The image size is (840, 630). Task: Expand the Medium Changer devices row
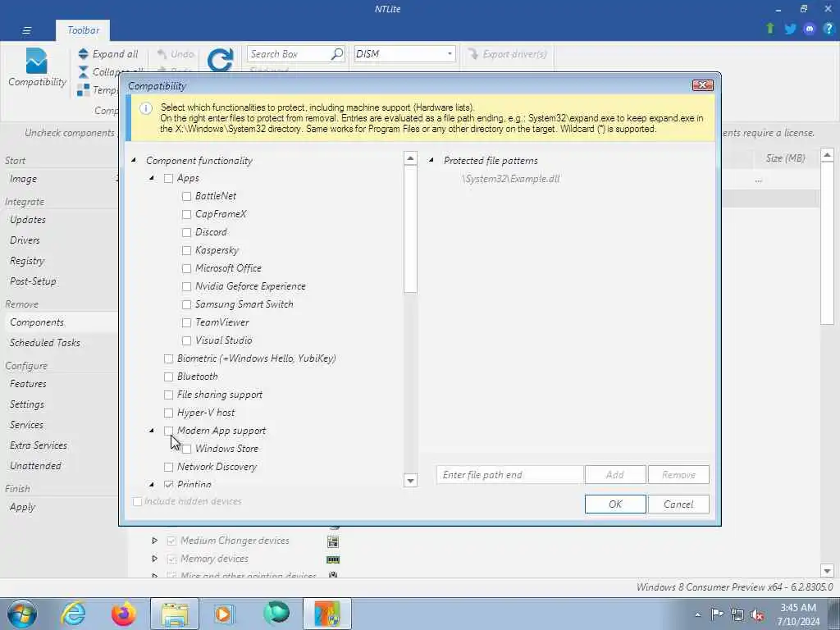click(154, 541)
